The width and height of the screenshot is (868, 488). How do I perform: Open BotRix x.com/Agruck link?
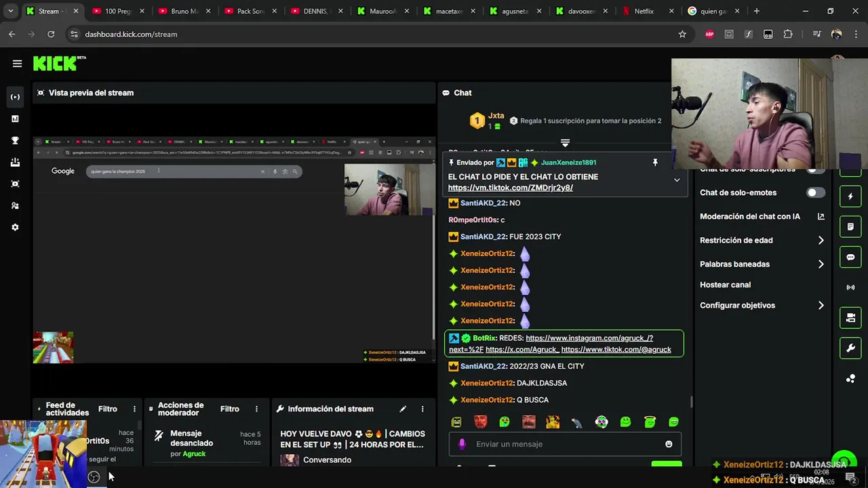(x=522, y=350)
